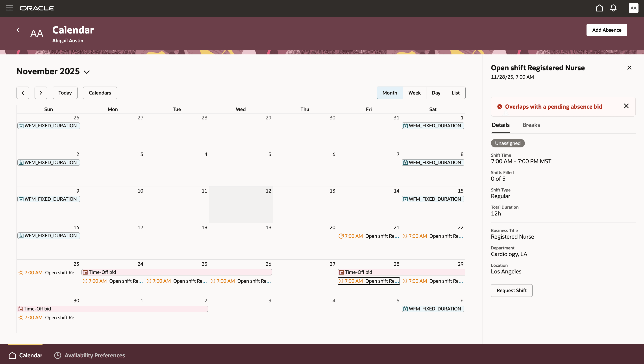
Task: Click the Request Shift button
Action: point(511,290)
